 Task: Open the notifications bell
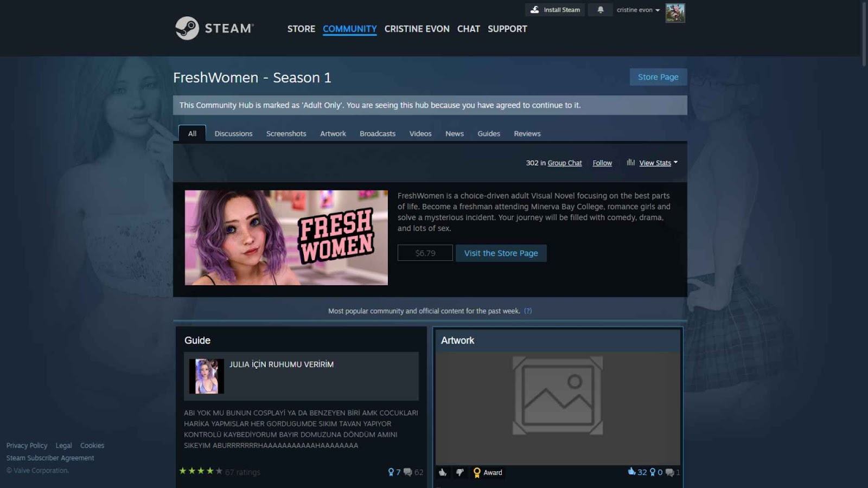click(x=601, y=10)
